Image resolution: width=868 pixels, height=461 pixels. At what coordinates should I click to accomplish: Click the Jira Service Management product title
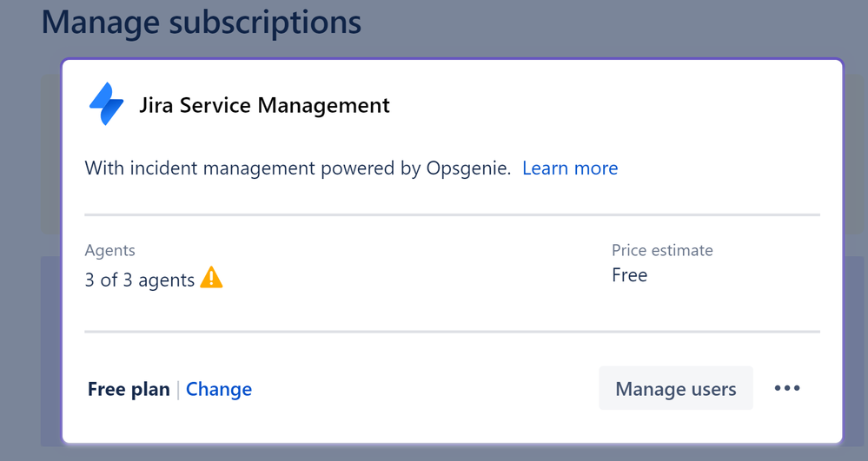(264, 105)
